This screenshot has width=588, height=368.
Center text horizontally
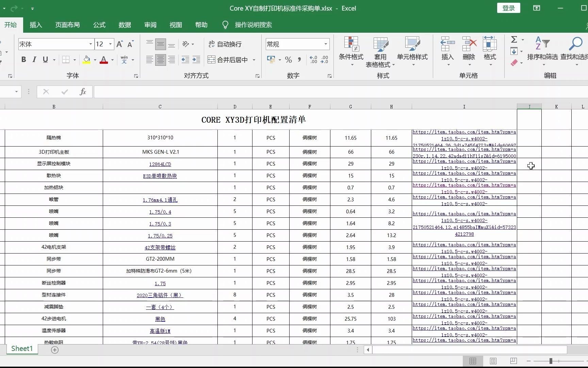pyautogui.click(x=161, y=60)
